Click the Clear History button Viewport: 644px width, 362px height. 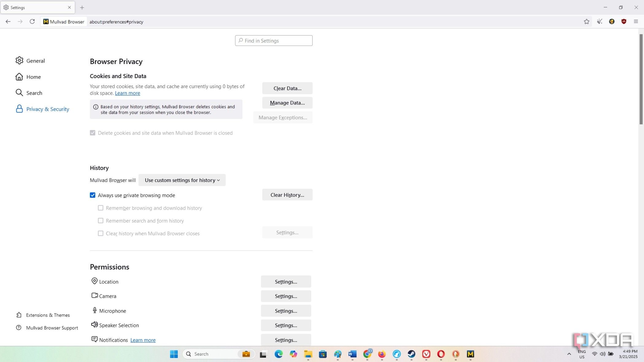point(287,195)
